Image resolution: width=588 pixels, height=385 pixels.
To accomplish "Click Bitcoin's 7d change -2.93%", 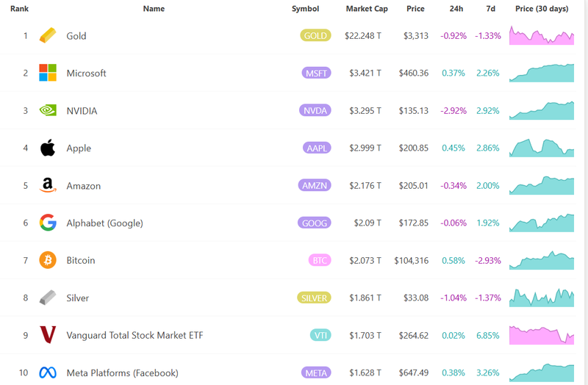I will coord(488,261).
